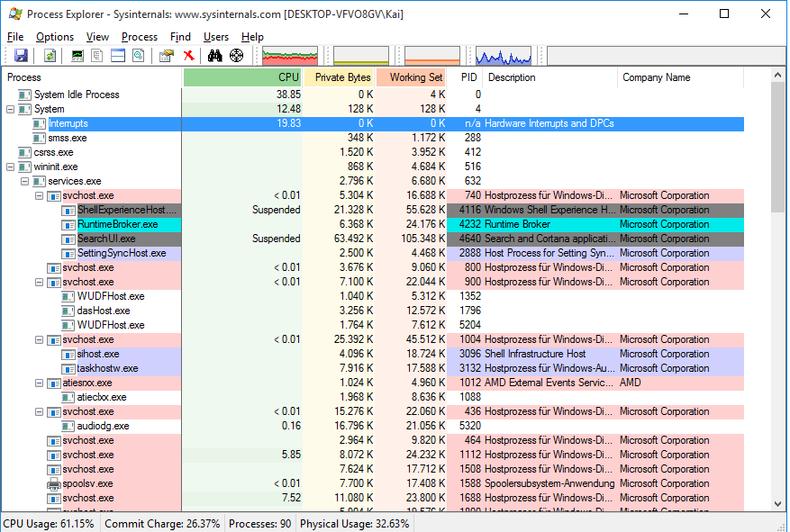Viewport: 790px width, 532px height.
Task: Open the Process menu
Action: pos(140,37)
